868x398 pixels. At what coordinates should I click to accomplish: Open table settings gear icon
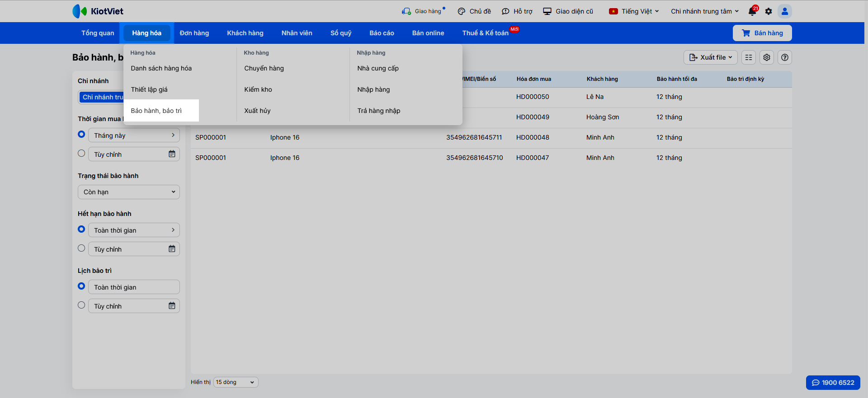tap(767, 57)
